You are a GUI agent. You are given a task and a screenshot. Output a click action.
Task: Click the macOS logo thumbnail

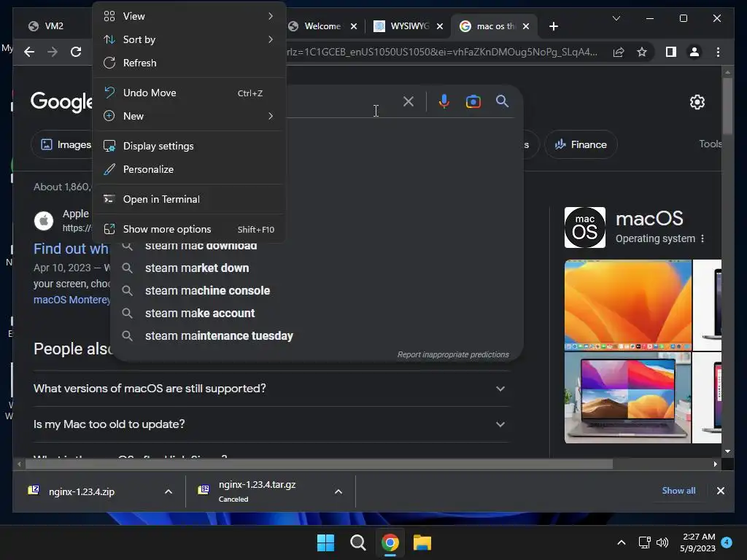pos(584,227)
